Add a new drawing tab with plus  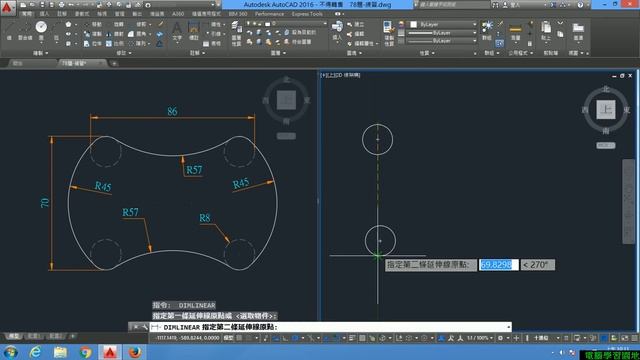(x=114, y=63)
